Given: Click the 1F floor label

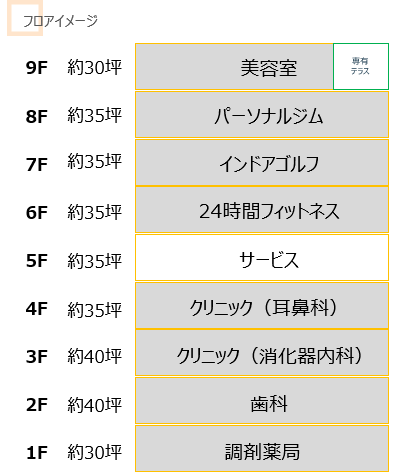Looking at the screenshot, I should (x=37, y=453).
